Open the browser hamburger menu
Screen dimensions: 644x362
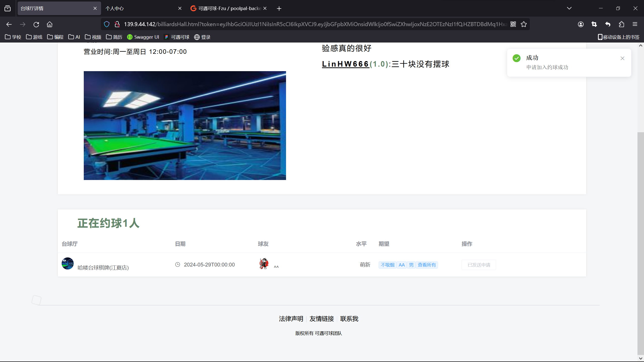(x=635, y=24)
